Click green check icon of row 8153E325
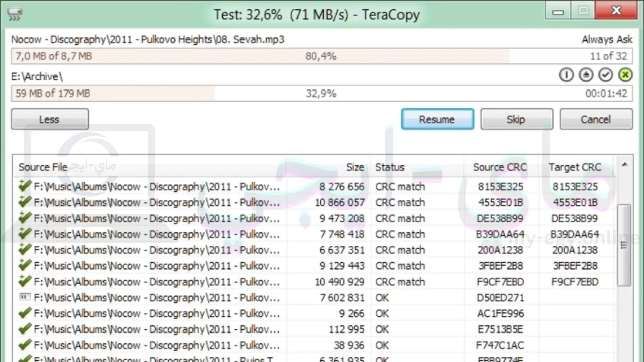The height and width of the screenshot is (362, 644). (25, 186)
